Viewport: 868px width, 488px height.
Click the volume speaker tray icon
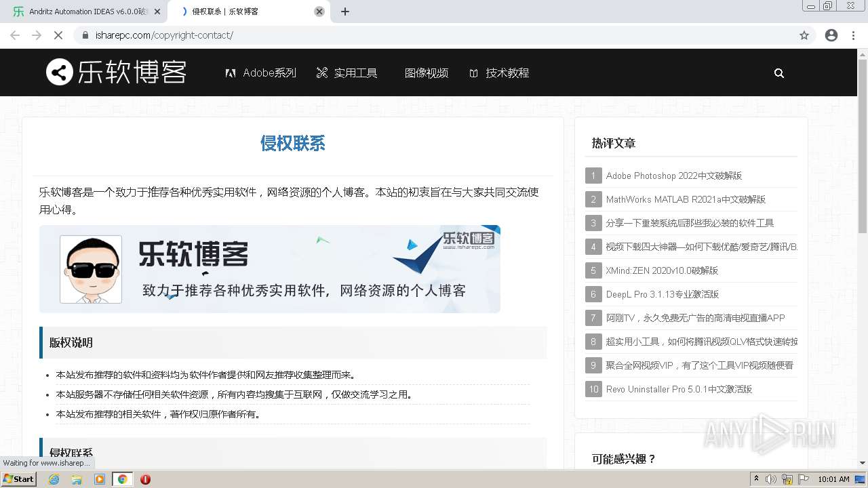770,479
